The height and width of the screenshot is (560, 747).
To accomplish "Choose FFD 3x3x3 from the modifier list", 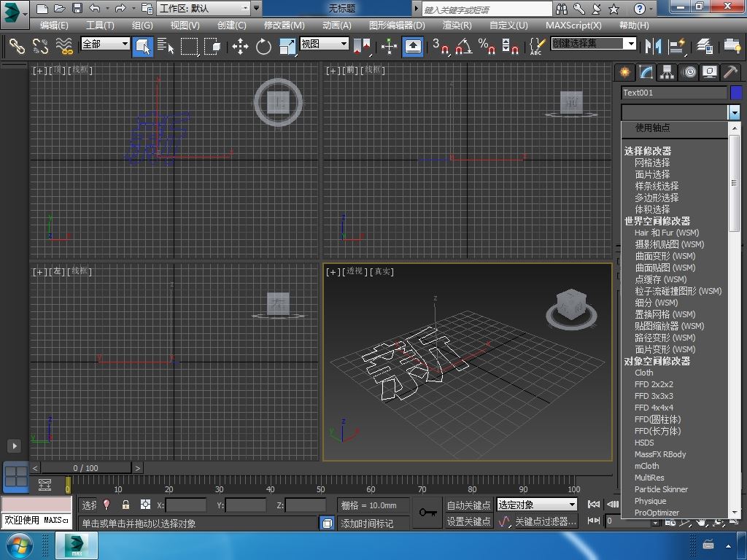I will coord(654,396).
